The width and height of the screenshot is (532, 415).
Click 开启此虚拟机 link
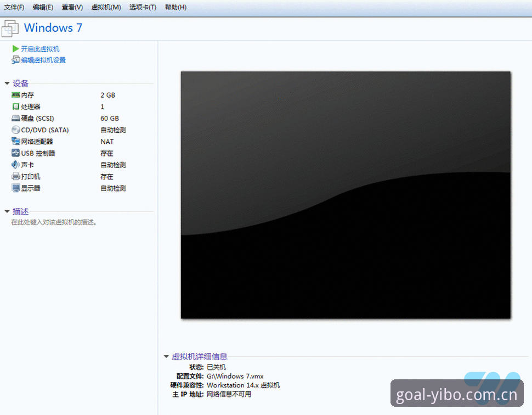[40, 49]
